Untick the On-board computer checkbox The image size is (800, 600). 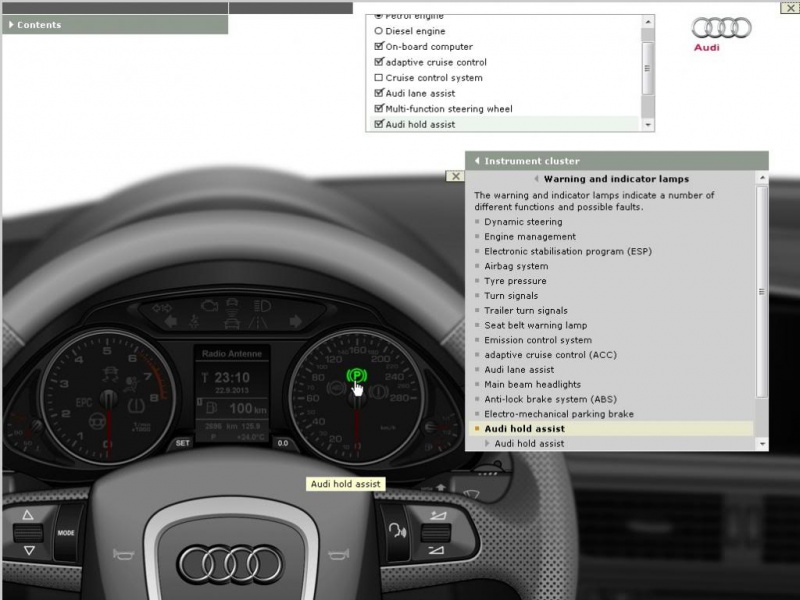coord(378,47)
